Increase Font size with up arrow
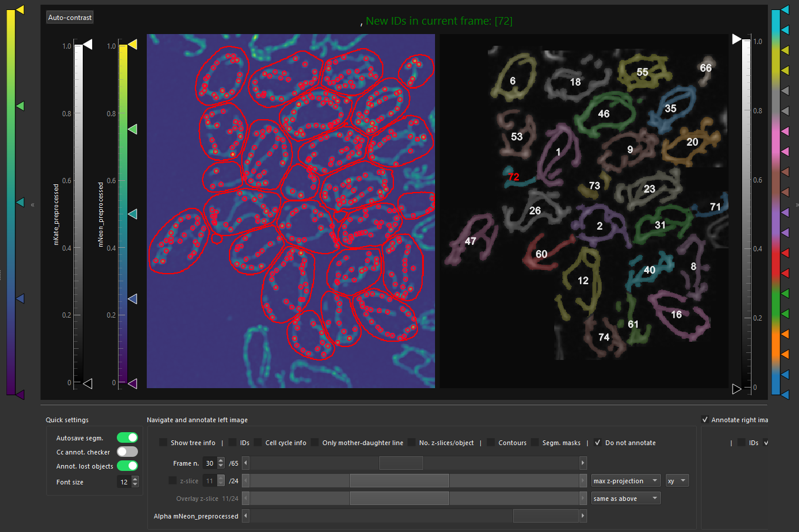 135,479
